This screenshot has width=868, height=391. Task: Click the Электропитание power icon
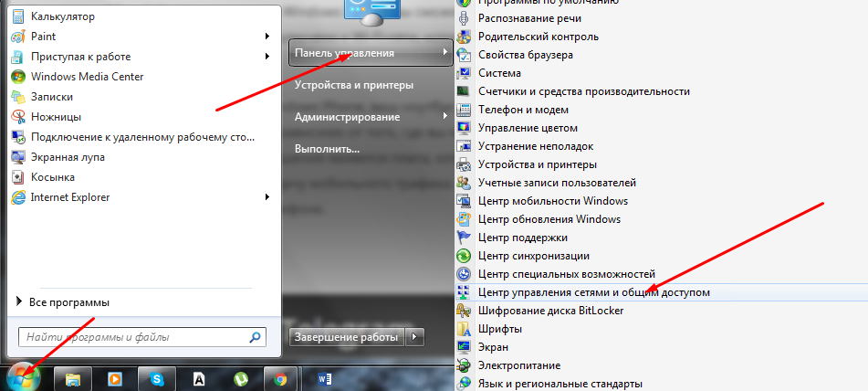click(x=464, y=365)
